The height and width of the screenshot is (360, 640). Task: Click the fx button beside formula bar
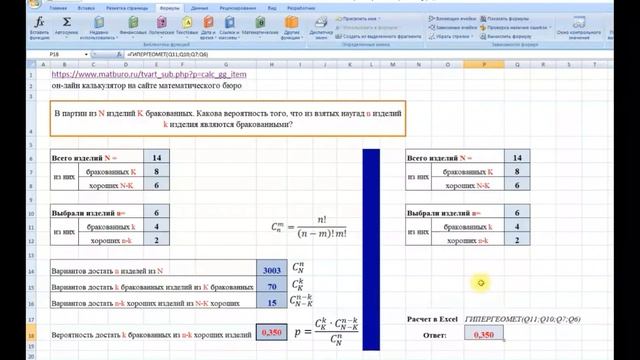pyautogui.click(x=119, y=54)
